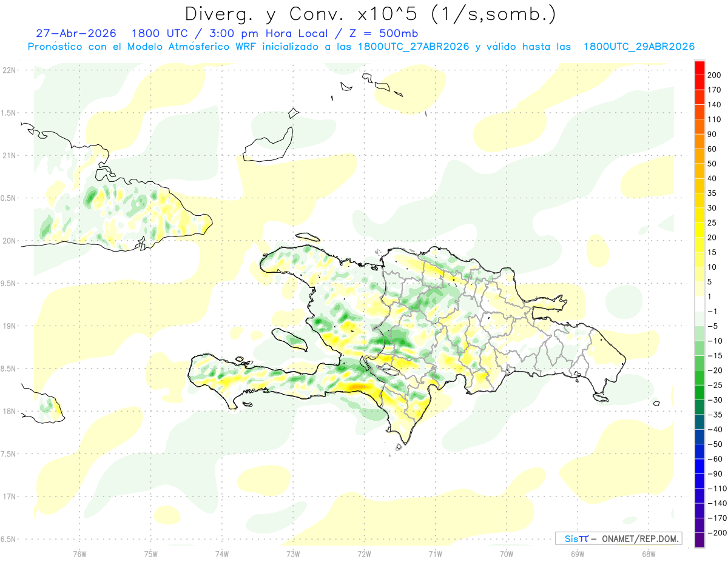Image resolution: width=728 pixels, height=562 pixels.
Task: Click the 22N latitude axis label
Action: [8, 70]
